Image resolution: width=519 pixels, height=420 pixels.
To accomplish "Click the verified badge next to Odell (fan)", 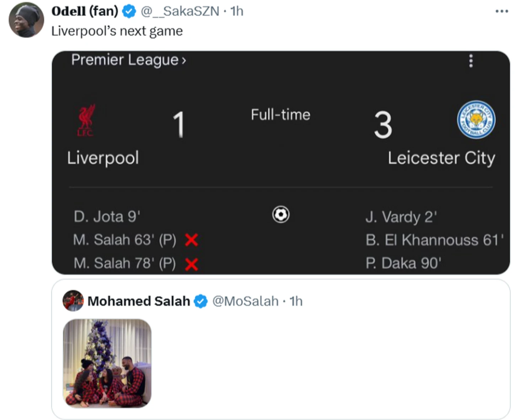I will coord(129,12).
